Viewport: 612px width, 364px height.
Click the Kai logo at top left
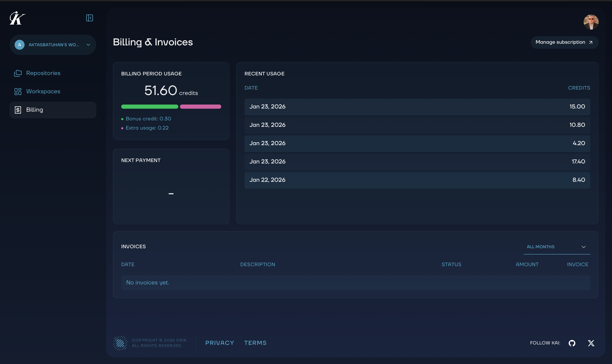click(17, 18)
